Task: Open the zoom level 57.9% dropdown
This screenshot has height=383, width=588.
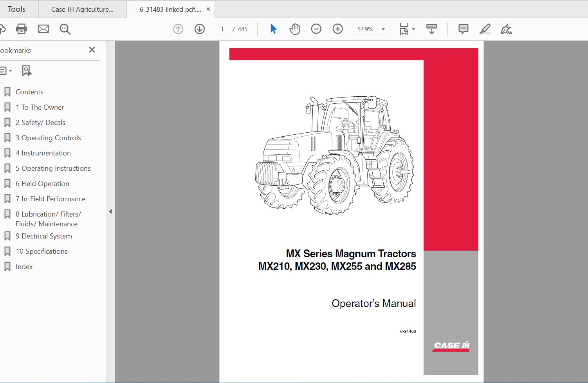Action: [x=383, y=29]
